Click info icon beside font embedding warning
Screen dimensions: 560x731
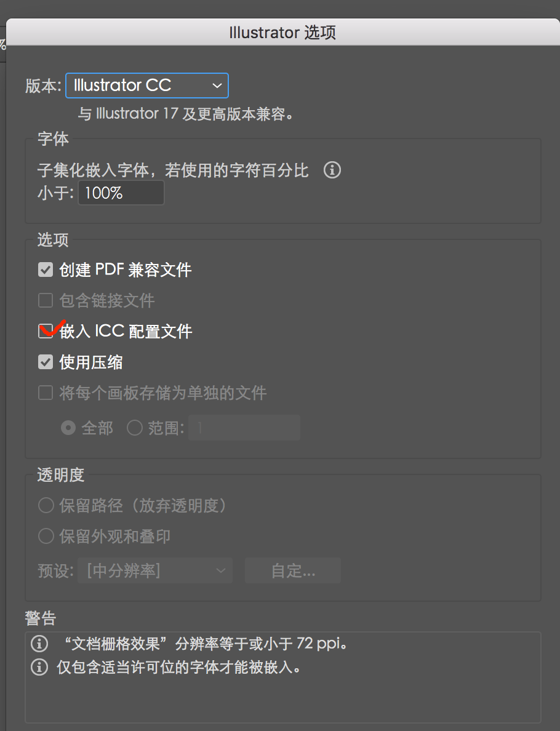[x=39, y=667]
